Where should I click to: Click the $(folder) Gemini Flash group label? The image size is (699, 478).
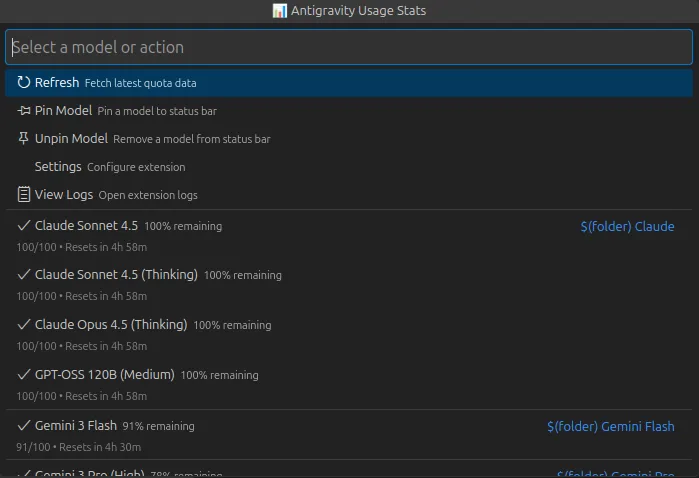[611, 427]
